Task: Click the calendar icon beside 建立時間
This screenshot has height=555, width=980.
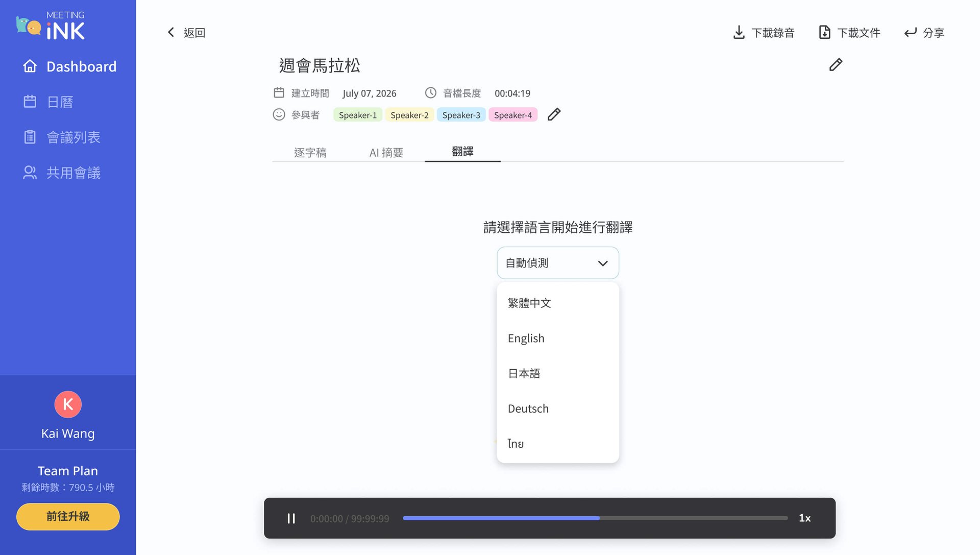Action: coord(279,93)
